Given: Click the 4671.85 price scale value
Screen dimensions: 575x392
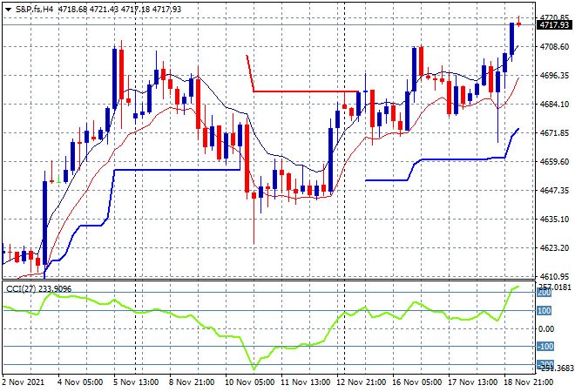Looking at the screenshot, I should click(x=554, y=132).
